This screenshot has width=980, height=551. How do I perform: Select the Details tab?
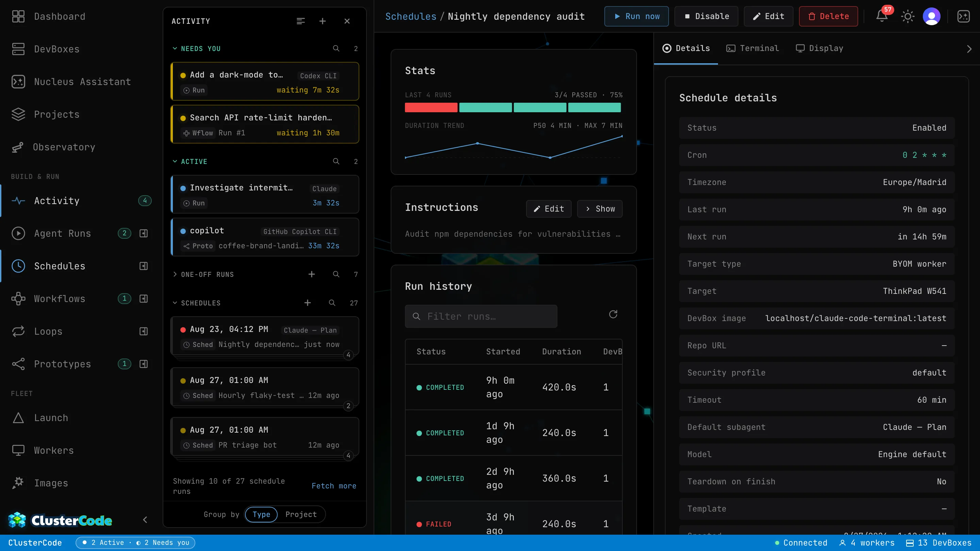686,48
